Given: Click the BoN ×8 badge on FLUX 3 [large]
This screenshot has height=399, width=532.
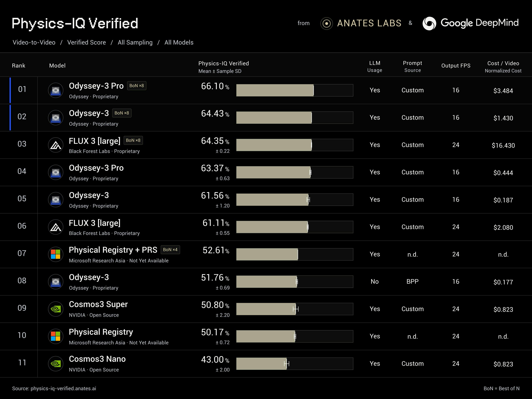Looking at the screenshot, I should 133,140.
